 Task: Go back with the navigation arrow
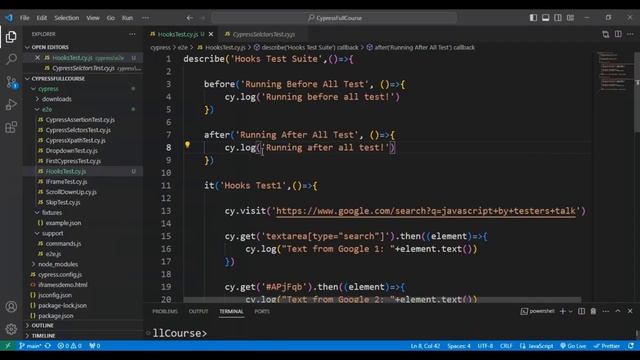point(190,18)
